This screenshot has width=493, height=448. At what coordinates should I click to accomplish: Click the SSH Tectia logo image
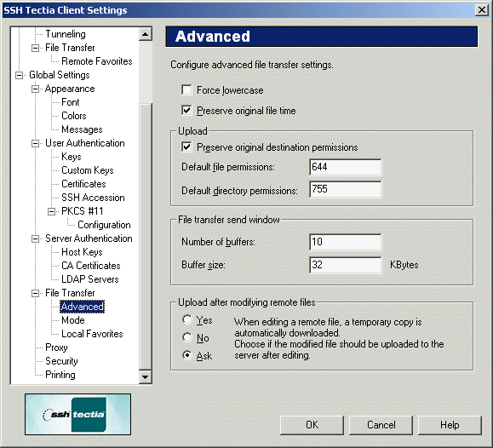[78, 414]
